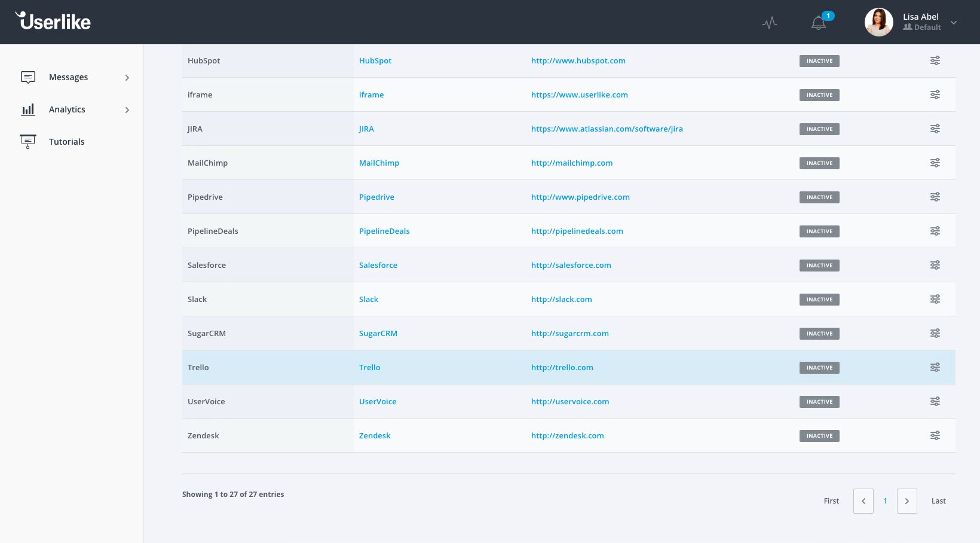Open settings sliders icon for Slack row

[935, 299]
